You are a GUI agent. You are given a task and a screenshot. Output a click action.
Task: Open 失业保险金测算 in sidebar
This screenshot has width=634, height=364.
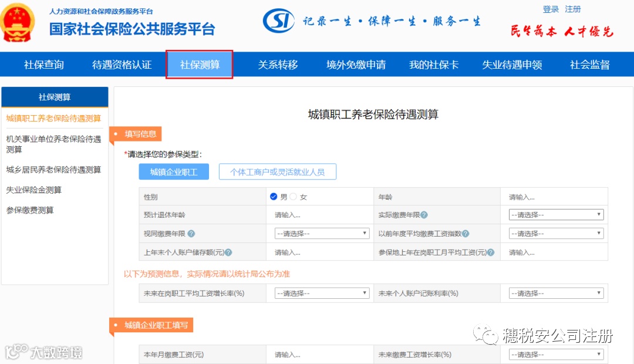[33, 190]
